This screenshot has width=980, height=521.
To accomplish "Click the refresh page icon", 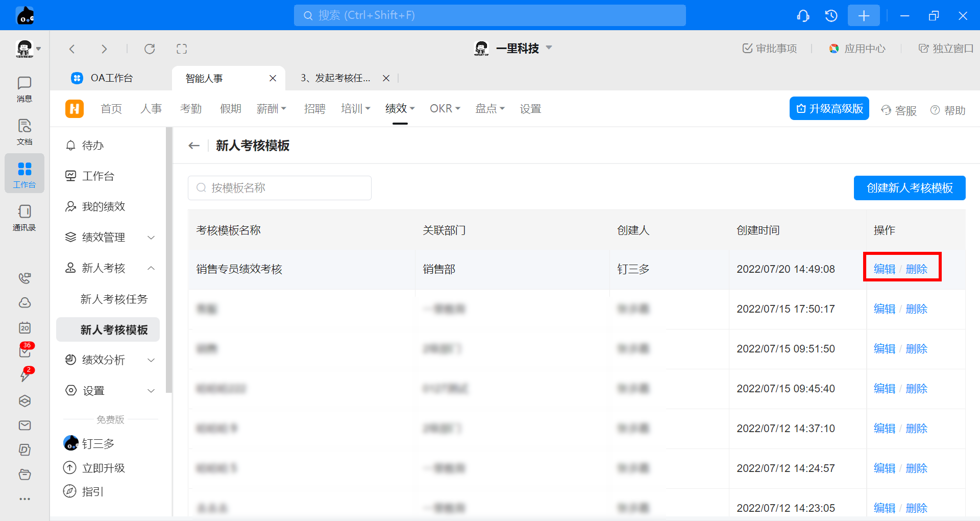I will click(150, 49).
